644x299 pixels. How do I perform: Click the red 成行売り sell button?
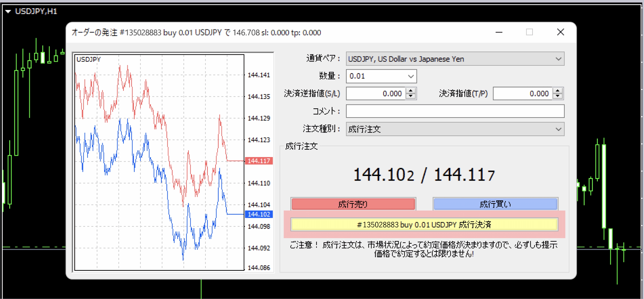pos(353,204)
